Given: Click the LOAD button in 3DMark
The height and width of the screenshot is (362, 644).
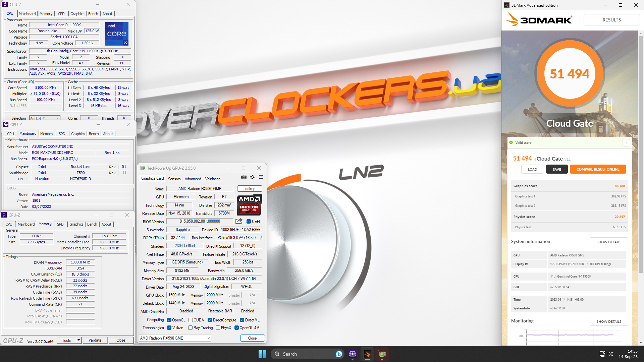Looking at the screenshot, I should click(532, 169).
